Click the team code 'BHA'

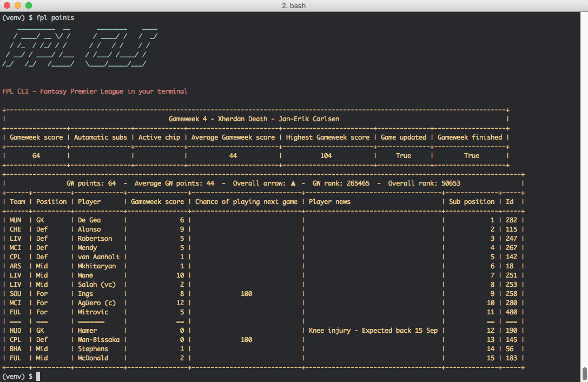tap(15, 349)
